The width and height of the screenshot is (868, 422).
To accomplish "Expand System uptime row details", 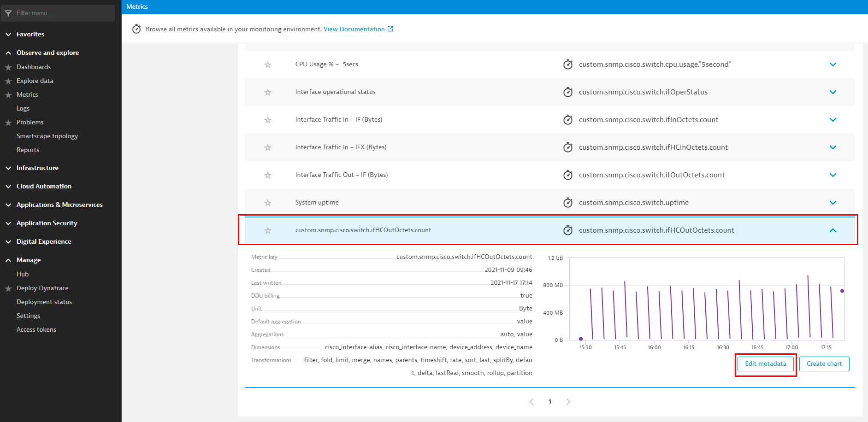I will click(833, 203).
